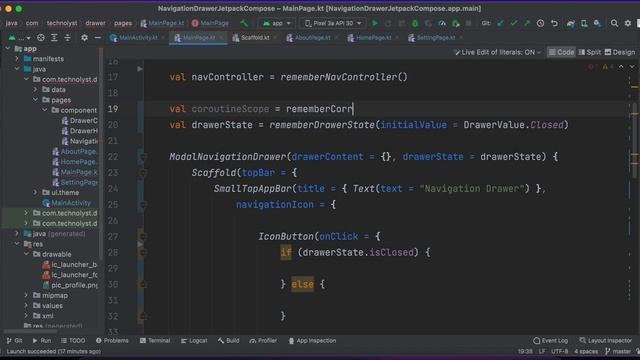Show Git history clock icon
The width and height of the screenshot is (640, 360).
click(x=540, y=23)
